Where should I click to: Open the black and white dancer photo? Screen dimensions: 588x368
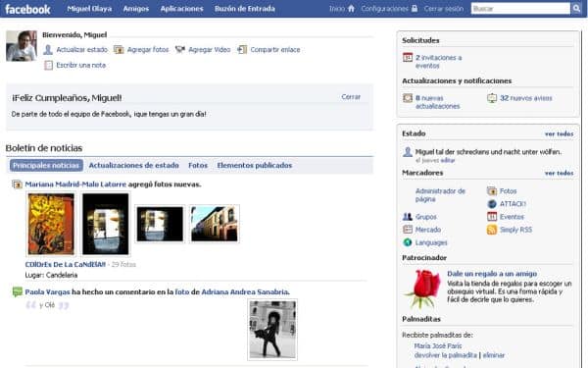tap(272, 330)
